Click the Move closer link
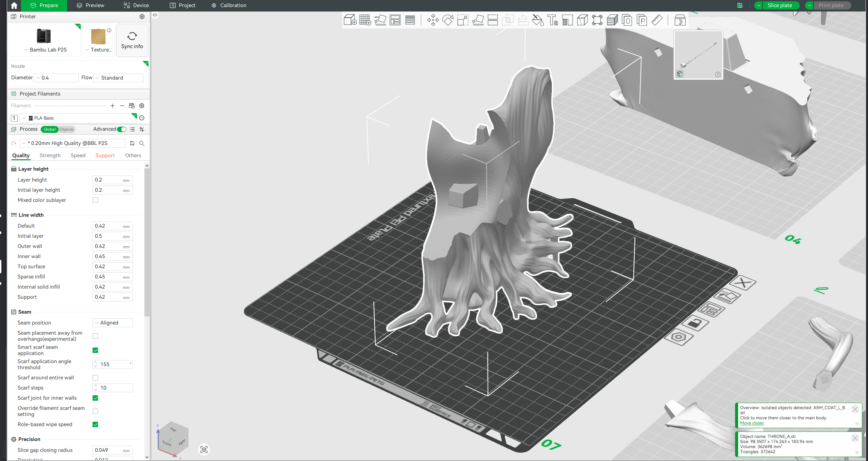The width and height of the screenshot is (868, 461). [752, 423]
